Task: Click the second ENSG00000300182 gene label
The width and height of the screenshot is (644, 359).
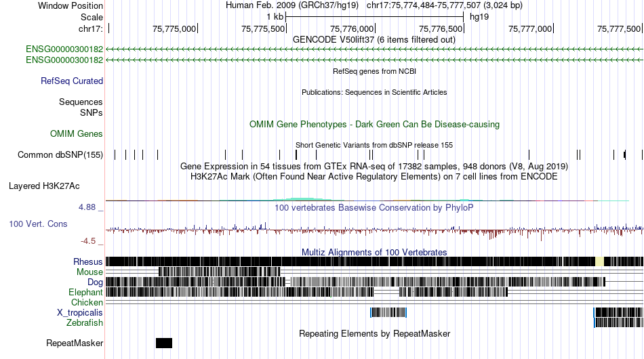Action: click(64, 60)
